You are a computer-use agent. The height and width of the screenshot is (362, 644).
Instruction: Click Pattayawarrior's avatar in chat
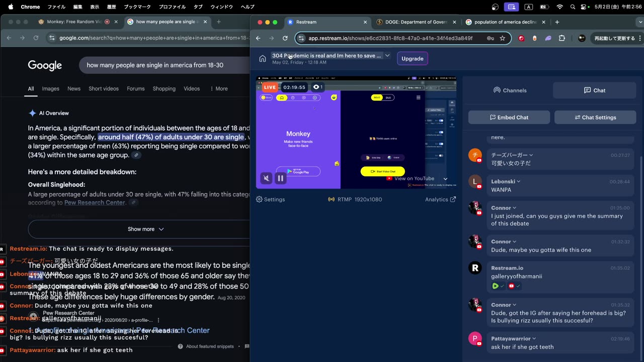click(475, 338)
